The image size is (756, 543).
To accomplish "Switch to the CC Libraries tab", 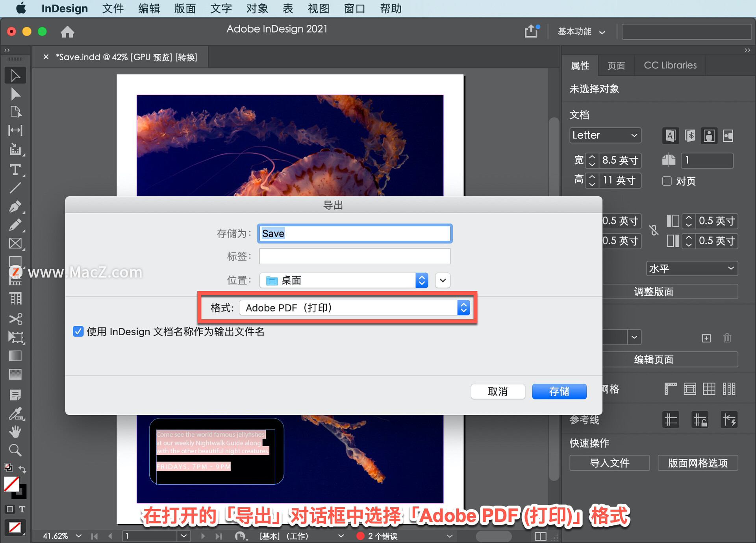I will [x=670, y=65].
